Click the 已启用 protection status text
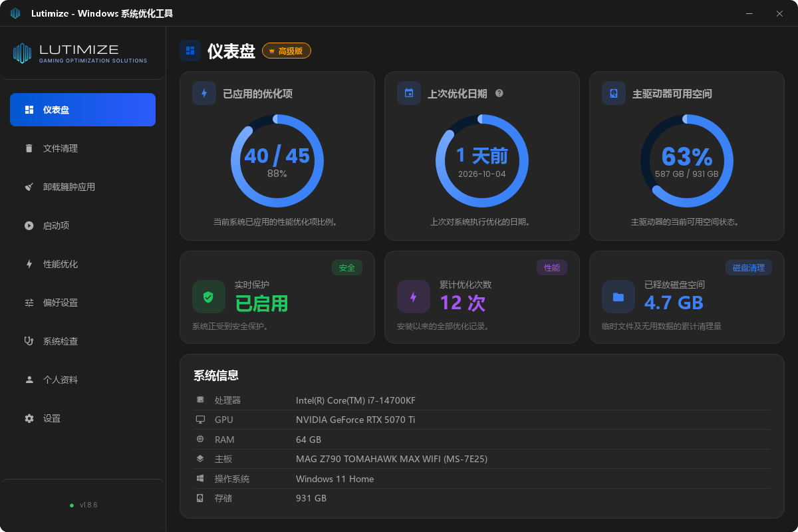Screen dimensions: 798x532 (x=261, y=303)
